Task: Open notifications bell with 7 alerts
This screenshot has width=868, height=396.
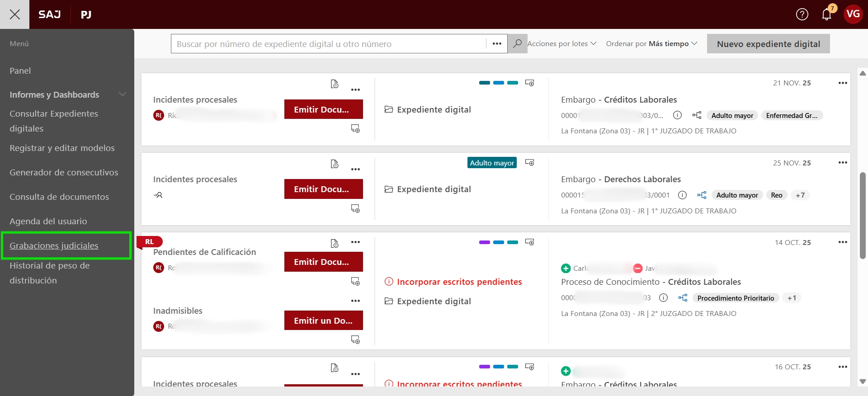Action: (x=826, y=14)
